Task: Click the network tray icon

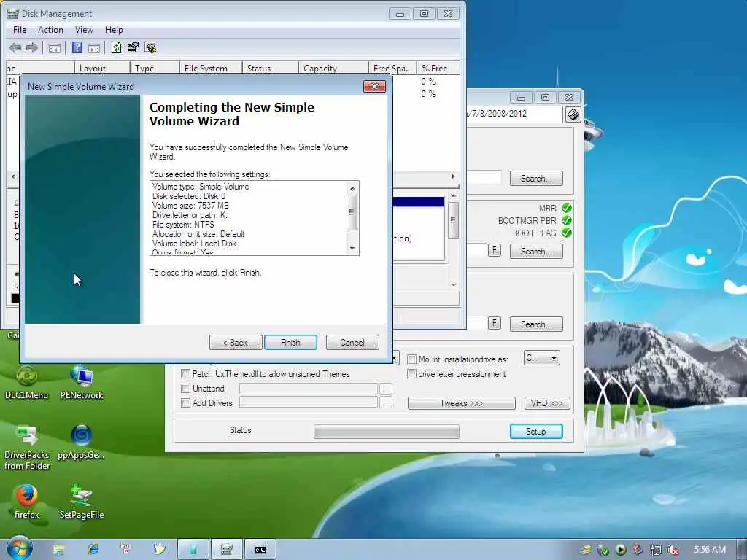Action: coord(656,550)
